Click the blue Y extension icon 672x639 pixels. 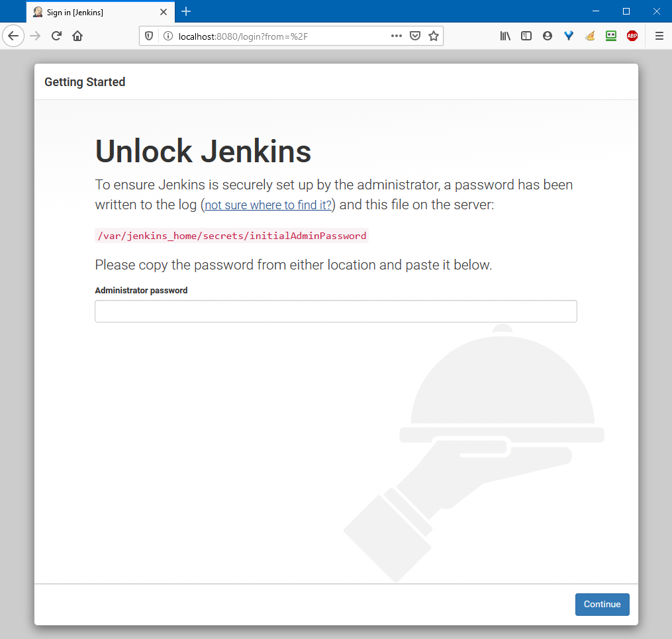569,36
